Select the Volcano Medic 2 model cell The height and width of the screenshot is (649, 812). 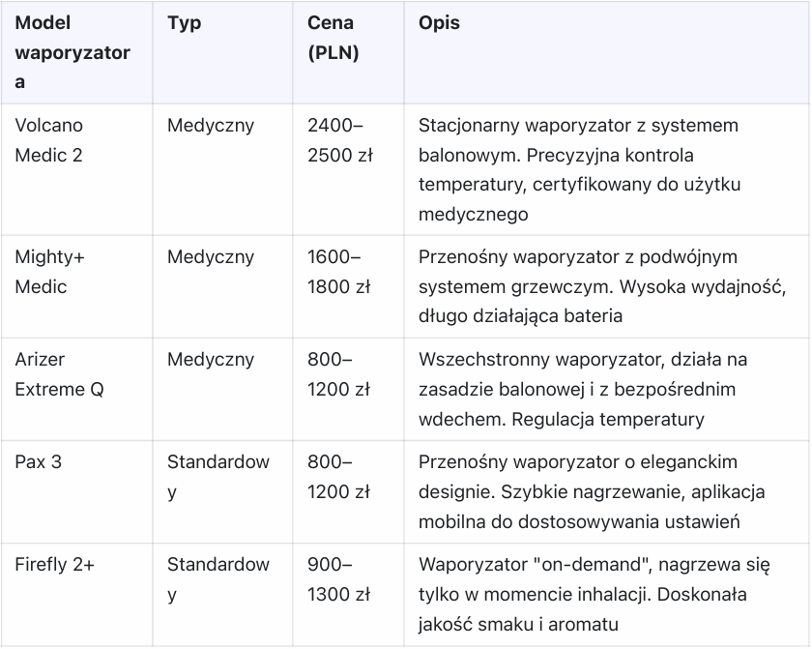click(49, 140)
